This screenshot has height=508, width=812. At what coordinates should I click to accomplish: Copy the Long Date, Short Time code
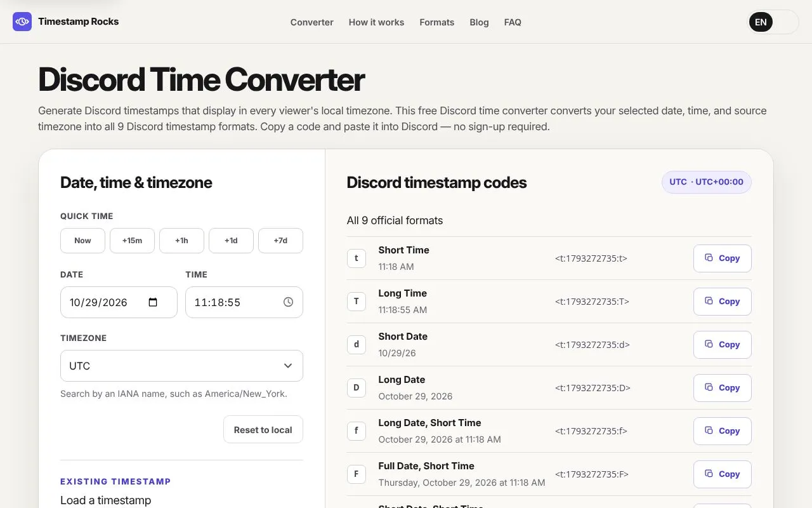coord(722,431)
